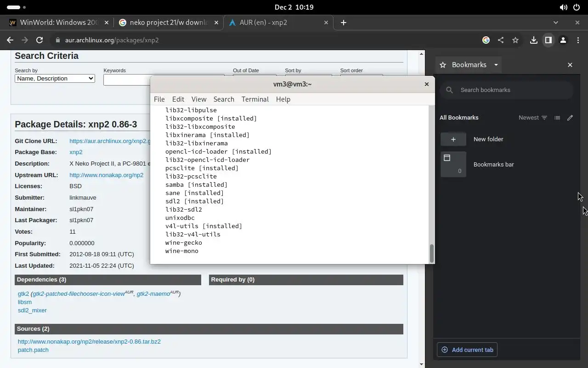Open tab search chevron
The width and height of the screenshot is (588, 368).
pyautogui.click(x=556, y=23)
